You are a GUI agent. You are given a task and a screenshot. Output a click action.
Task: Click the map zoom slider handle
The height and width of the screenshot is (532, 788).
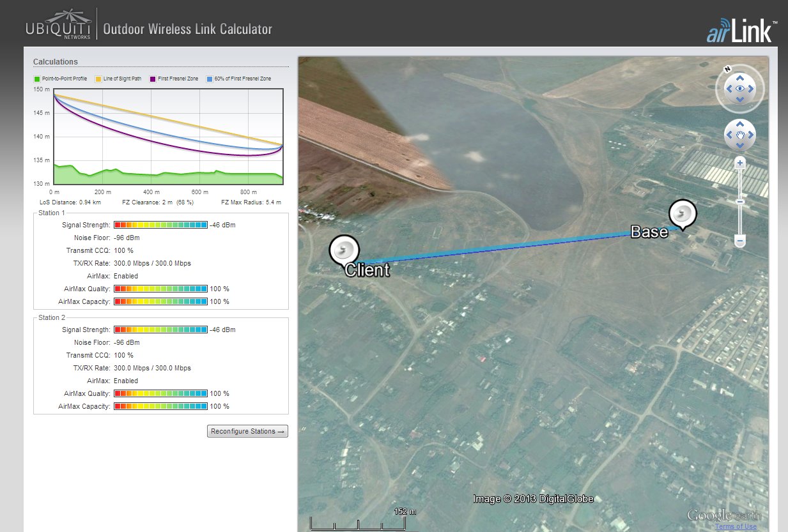point(740,202)
